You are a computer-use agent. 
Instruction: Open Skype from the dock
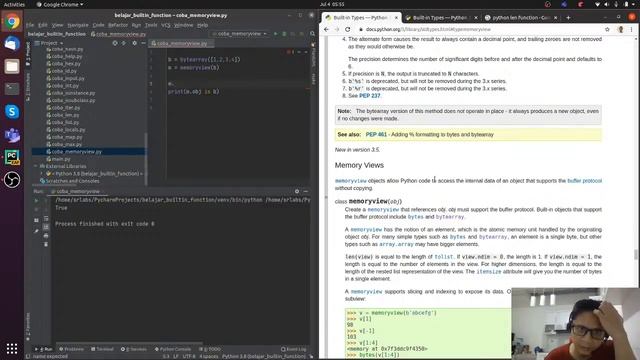[x=12, y=111]
